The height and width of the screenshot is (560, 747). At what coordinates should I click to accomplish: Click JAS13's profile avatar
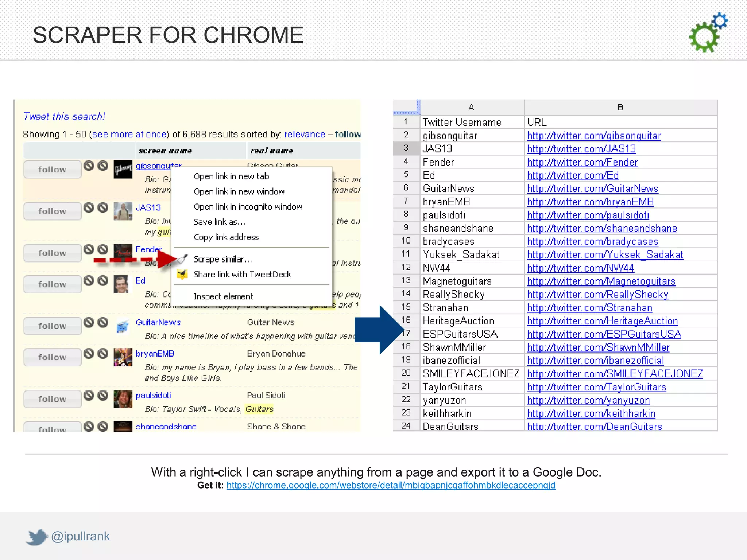(123, 211)
